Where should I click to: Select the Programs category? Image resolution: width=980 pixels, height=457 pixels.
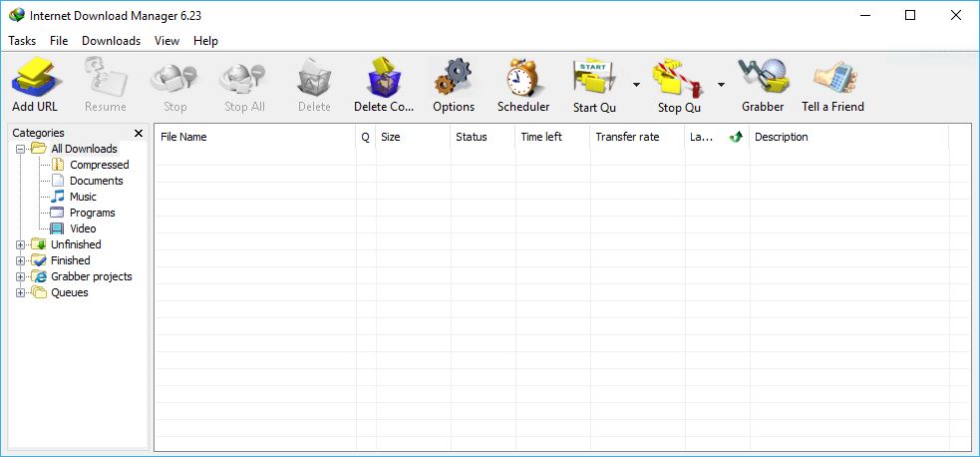point(93,213)
